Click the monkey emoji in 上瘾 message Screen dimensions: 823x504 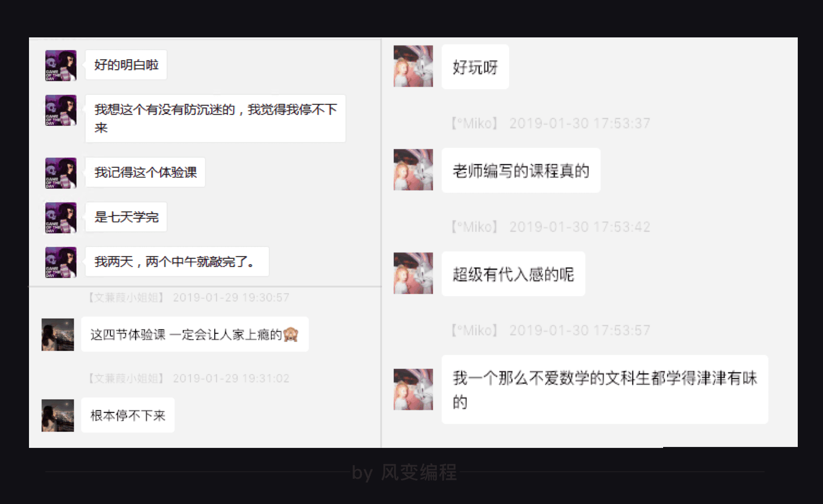pyautogui.click(x=291, y=334)
